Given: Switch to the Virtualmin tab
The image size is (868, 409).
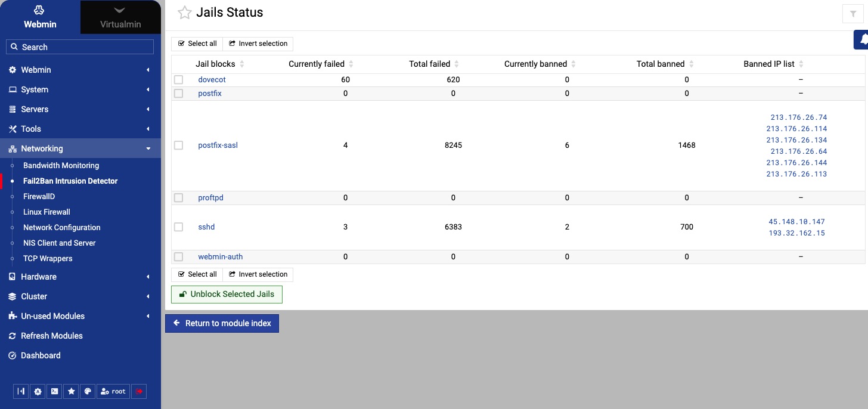Looking at the screenshot, I should coord(120,17).
